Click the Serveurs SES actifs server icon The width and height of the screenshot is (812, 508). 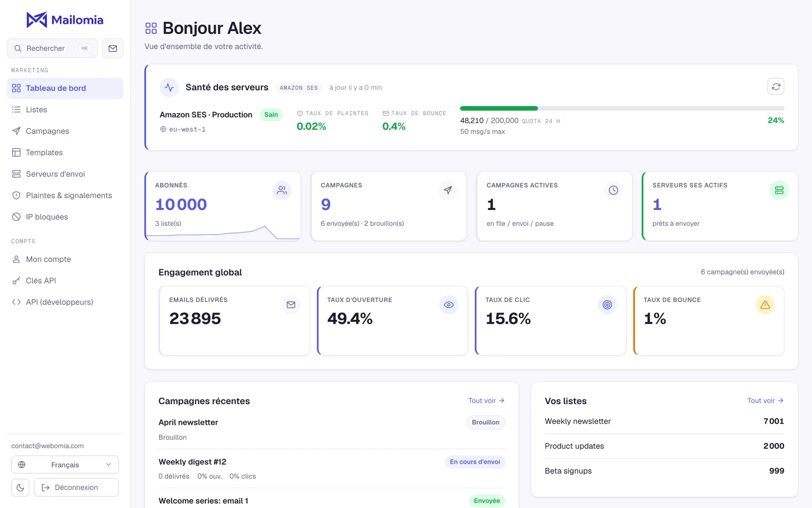point(779,190)
